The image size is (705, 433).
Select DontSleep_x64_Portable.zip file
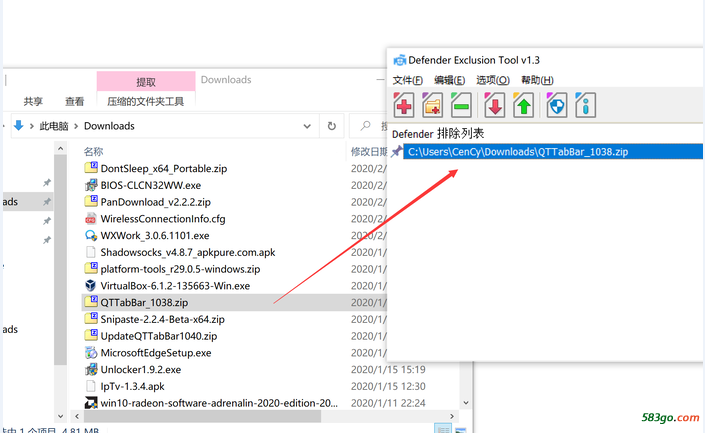[164, 169]
